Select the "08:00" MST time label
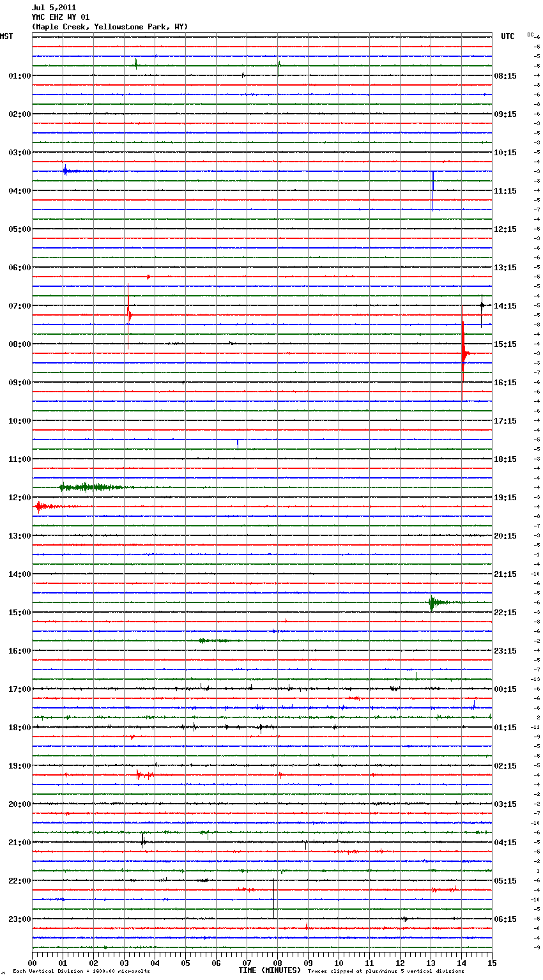Image resolution: width=543 pixels, height=980 pixels. pyautogui.click(x=20, y=344)
